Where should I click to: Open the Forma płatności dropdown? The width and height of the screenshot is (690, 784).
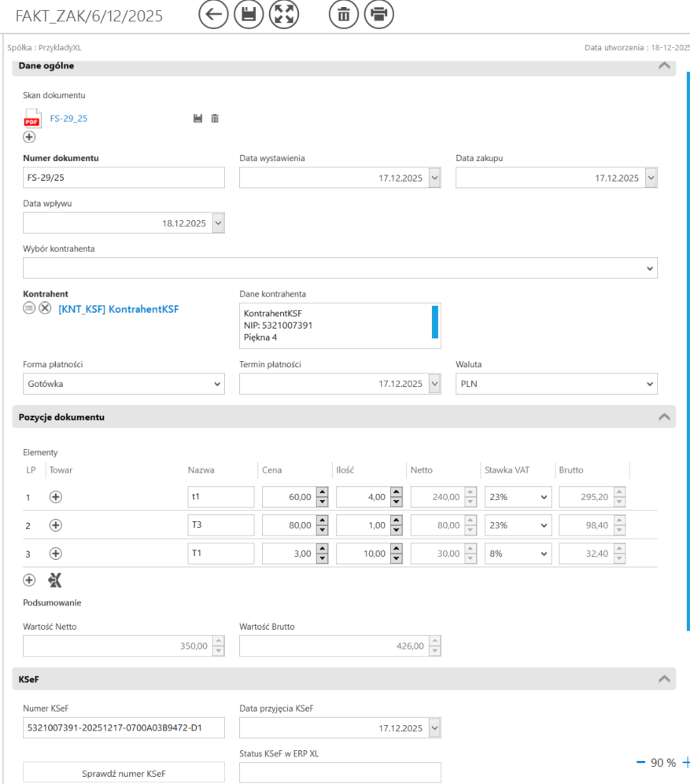point(124,384)
